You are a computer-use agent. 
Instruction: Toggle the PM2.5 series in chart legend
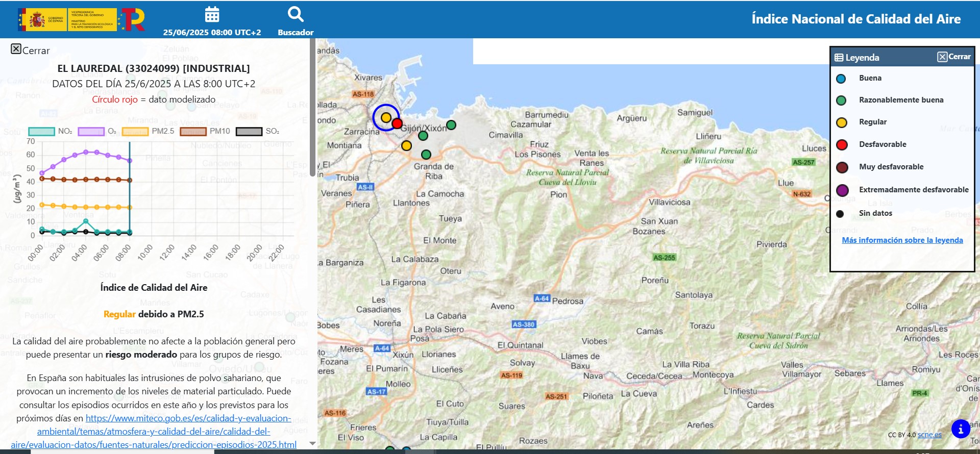point(148,131)
